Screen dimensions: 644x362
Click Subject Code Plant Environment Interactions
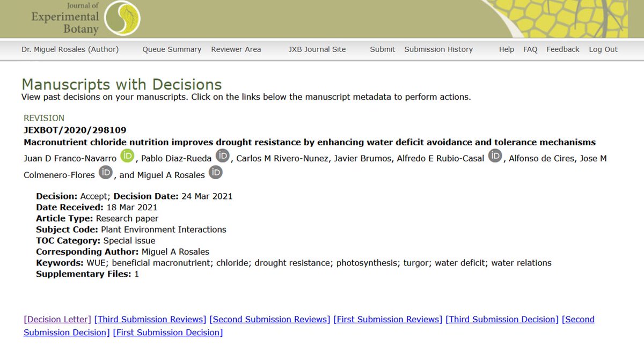[131, 230]
